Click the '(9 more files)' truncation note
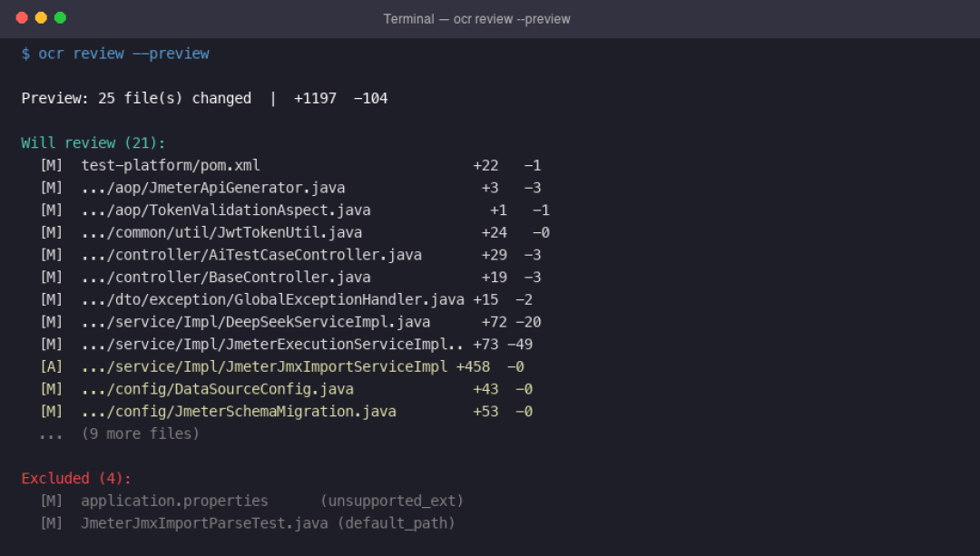Image resolution: width=980 pixels, height=556 pixels. click(141, 434)
